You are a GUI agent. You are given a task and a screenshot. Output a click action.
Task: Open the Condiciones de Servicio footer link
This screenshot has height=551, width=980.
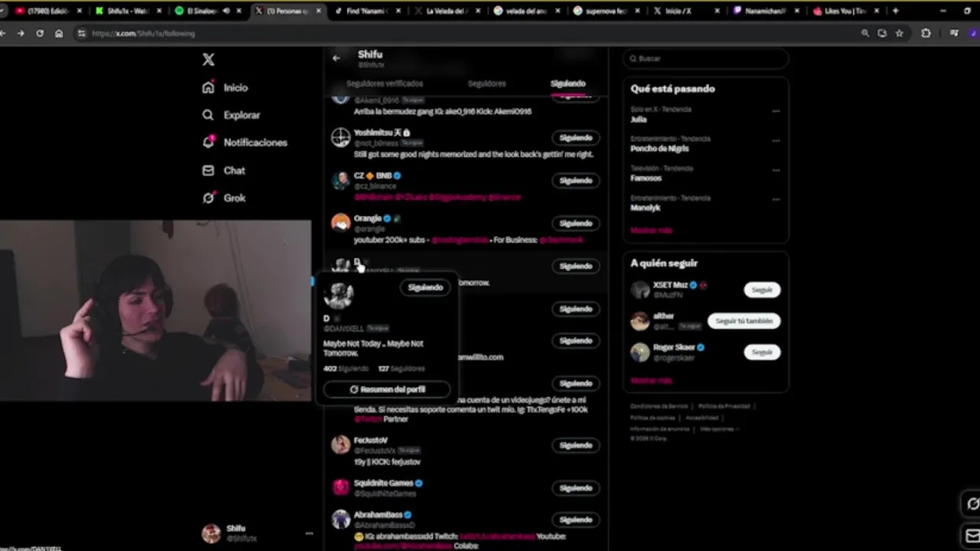point(659,406)
